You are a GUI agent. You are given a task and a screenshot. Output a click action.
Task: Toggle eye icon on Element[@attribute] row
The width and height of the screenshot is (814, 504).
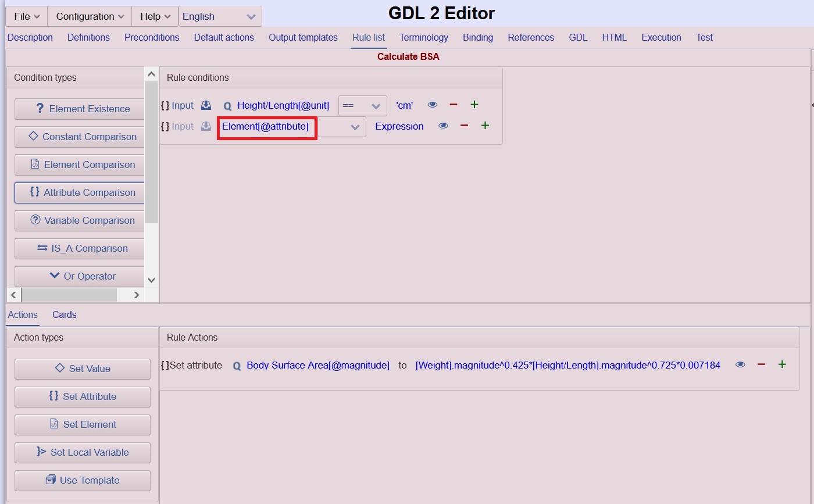(x=443, y=126)
